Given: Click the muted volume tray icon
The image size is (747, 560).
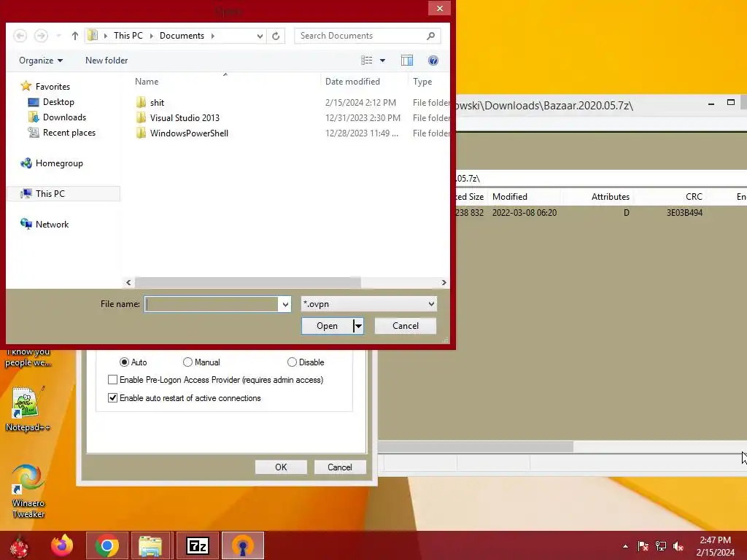Looking at the screenshot, I should click(x=678, y=546).
